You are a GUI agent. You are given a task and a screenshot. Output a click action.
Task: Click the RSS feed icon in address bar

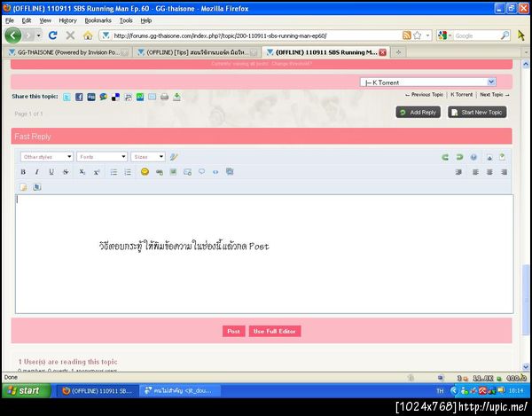tap(407, 35)
